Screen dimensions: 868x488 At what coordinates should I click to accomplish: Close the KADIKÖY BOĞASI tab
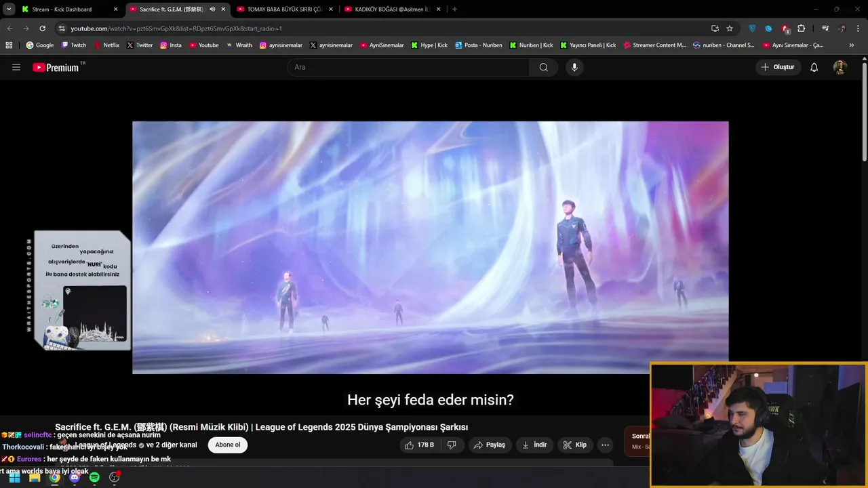pyautogui.click(x=438, y=9)
